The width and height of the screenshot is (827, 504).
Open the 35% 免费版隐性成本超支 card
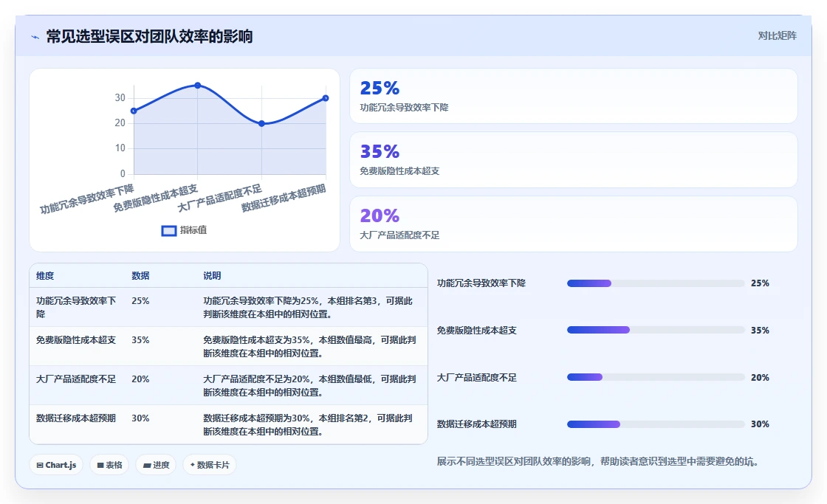point(573,159)
